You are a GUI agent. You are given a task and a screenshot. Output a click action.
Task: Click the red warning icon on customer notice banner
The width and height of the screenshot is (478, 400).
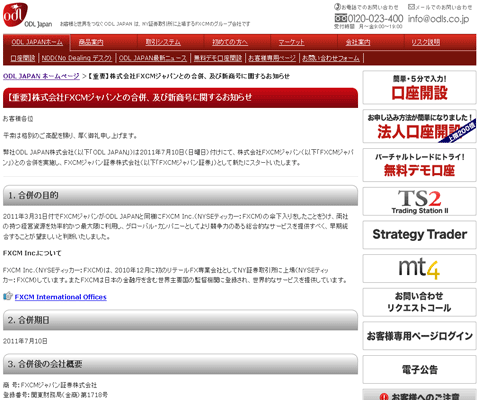point(384,397)
